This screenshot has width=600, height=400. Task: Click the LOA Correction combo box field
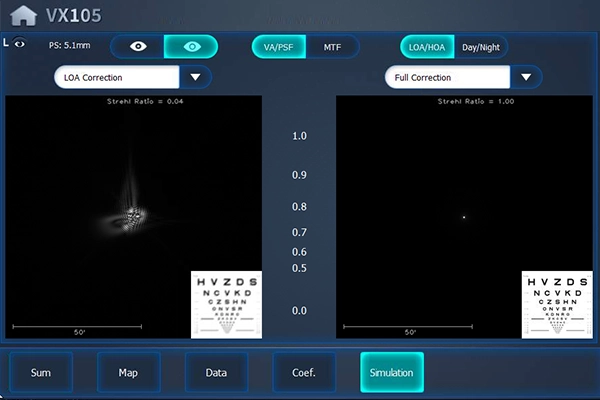click(x=116, y=77)
